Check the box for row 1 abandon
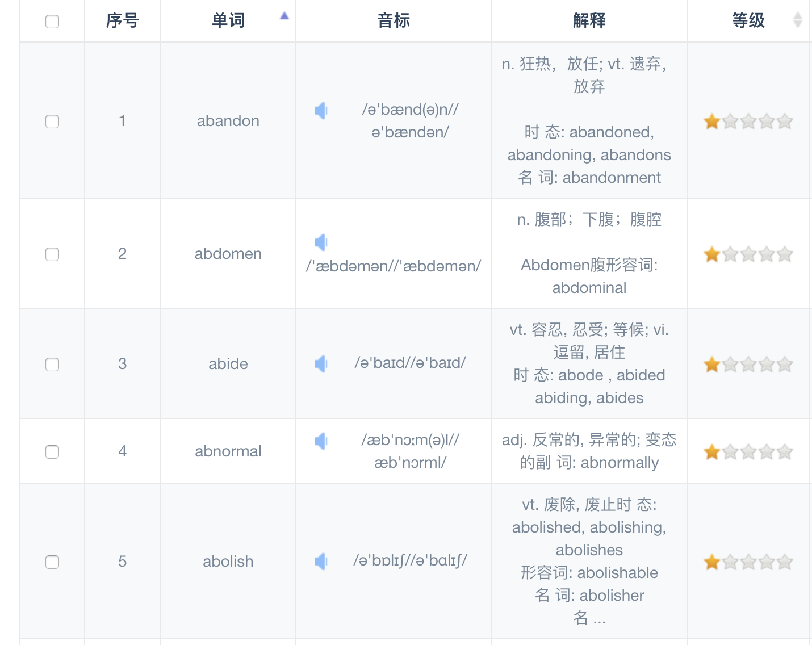The image size is (812, 645). [x=52, y=122]
